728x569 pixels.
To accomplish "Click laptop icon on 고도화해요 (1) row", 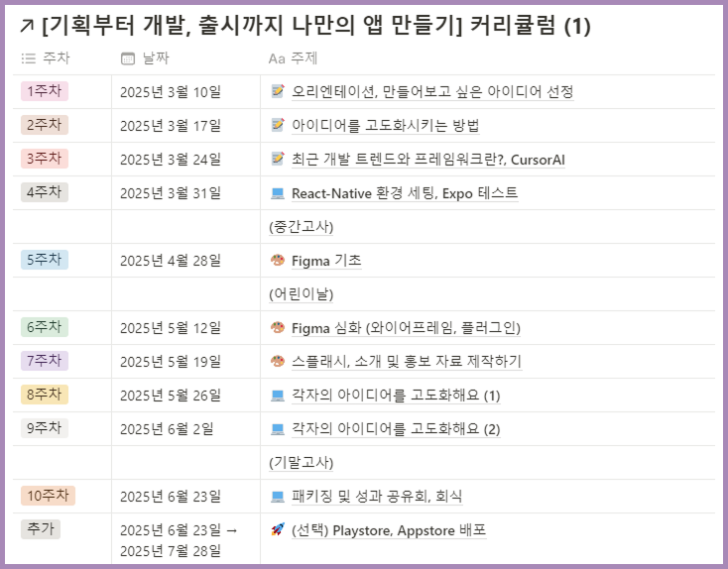I will click(x=278, y=396).
